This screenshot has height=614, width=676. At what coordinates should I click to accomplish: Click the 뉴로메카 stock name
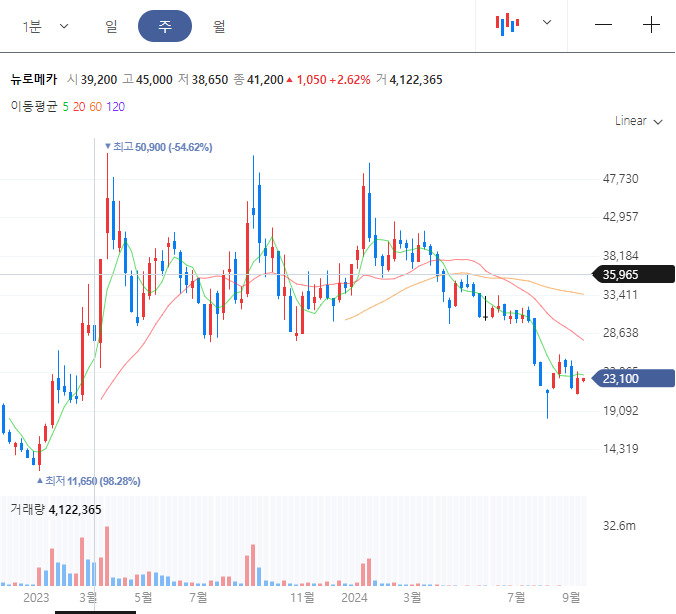point(34,79)
